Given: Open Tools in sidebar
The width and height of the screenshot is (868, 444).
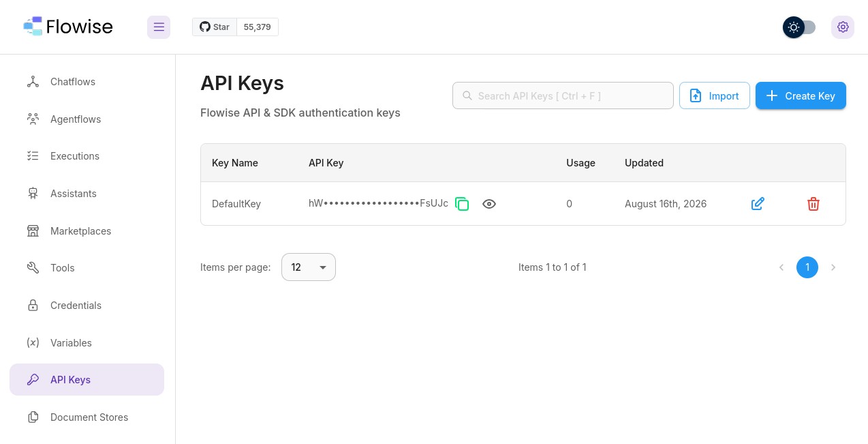Looking at the screenshot, I should tap(87, 268).
